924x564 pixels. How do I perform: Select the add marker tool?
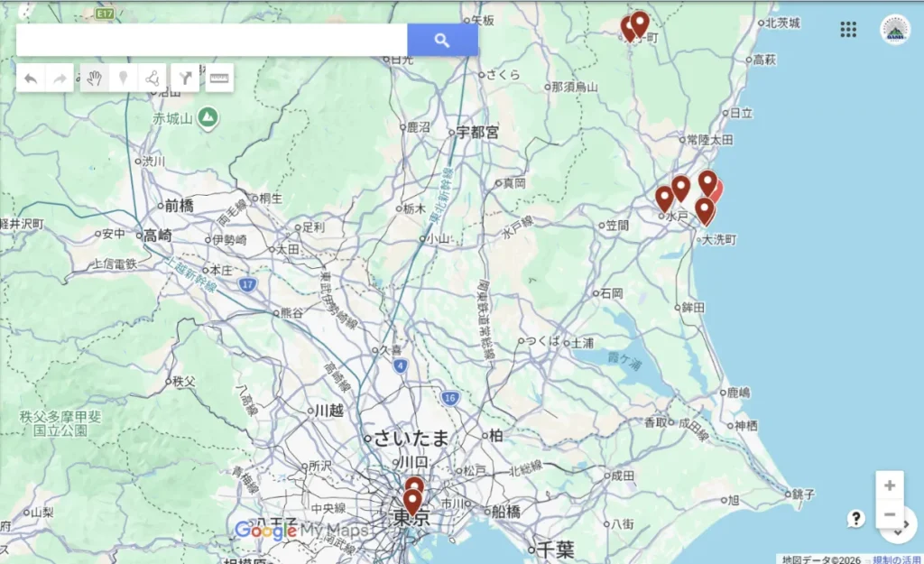pos(123,78)
